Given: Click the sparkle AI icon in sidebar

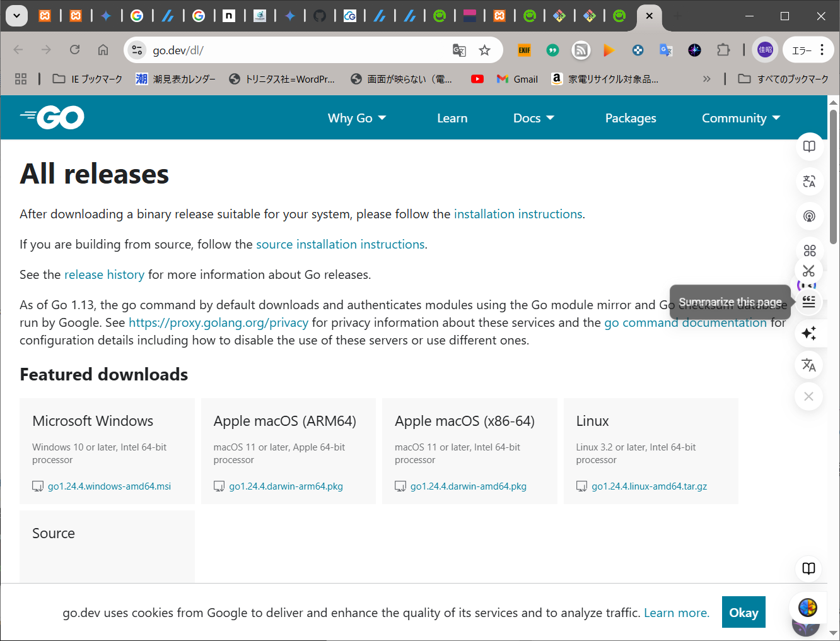Looking at the screenshot, I should (x=809, y=333).
